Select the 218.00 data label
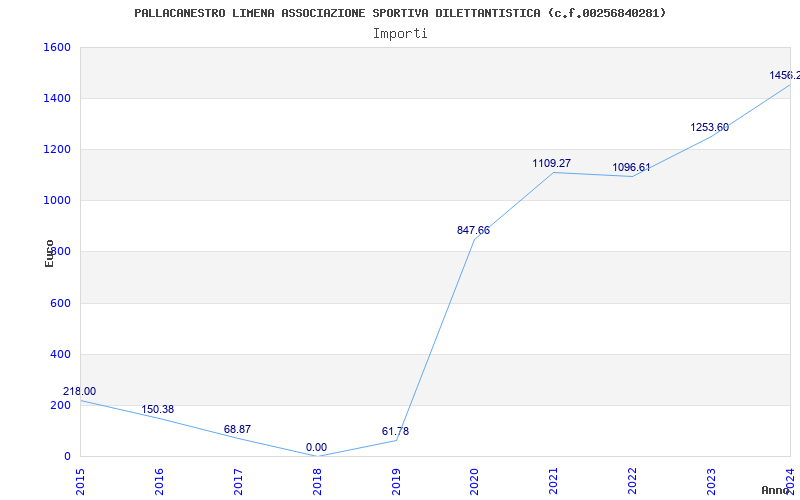 point(80,391)
